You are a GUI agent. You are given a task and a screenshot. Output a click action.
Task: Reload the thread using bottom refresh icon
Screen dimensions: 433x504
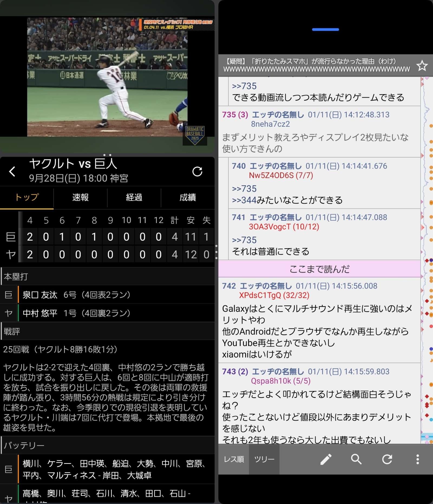point(387,459)
